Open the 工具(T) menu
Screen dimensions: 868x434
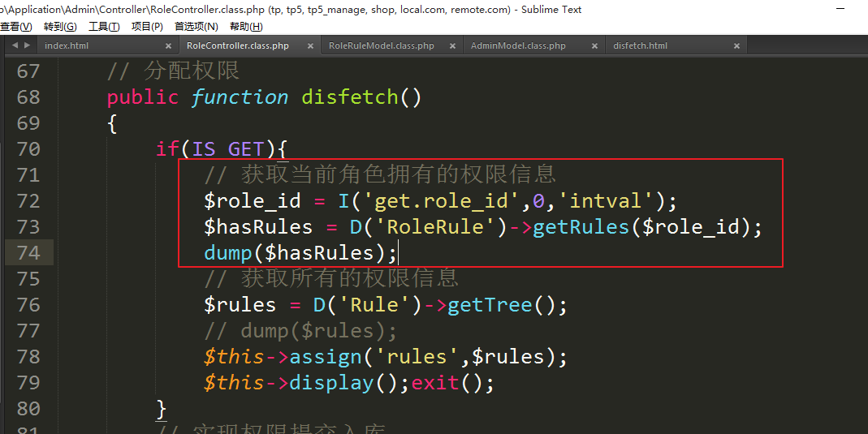coord(104,27)
